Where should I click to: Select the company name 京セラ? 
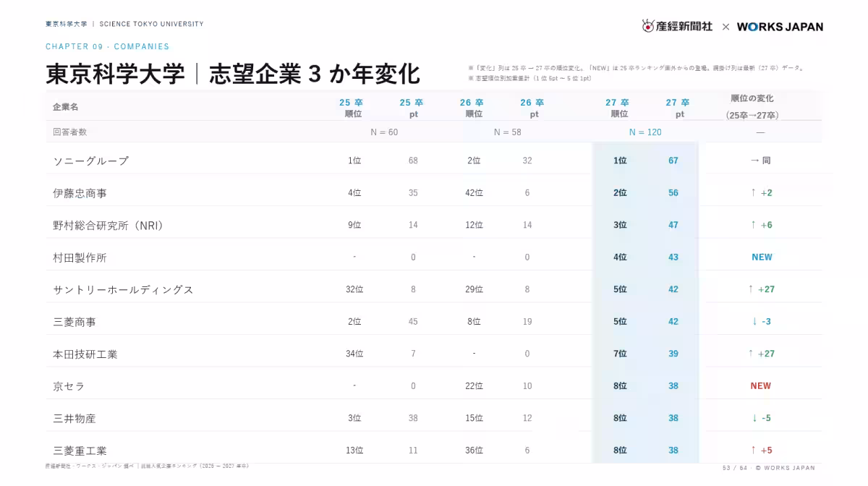69,386
